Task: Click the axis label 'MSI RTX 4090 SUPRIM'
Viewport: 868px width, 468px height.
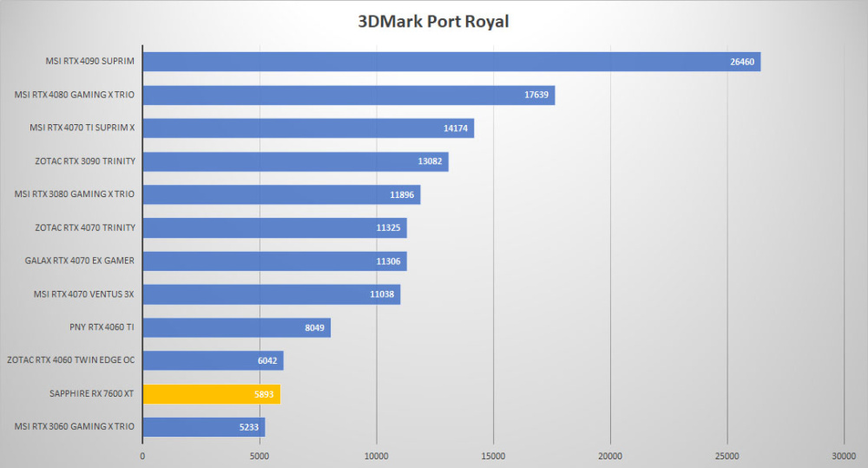Action: coord(89,61)
